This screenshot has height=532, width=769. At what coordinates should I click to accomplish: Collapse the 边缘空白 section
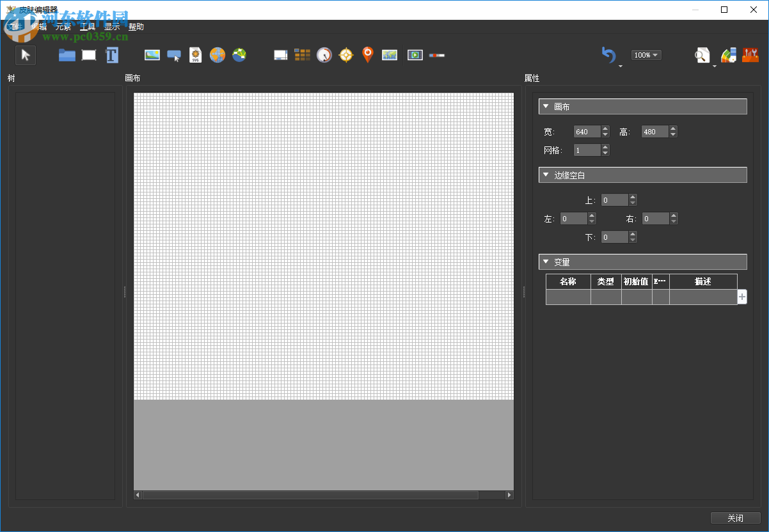546,175
